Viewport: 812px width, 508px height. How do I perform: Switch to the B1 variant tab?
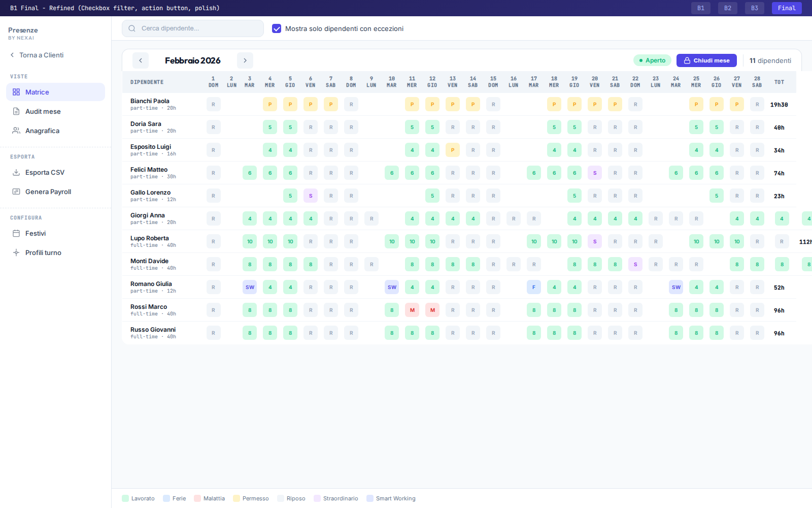point(701,8)
